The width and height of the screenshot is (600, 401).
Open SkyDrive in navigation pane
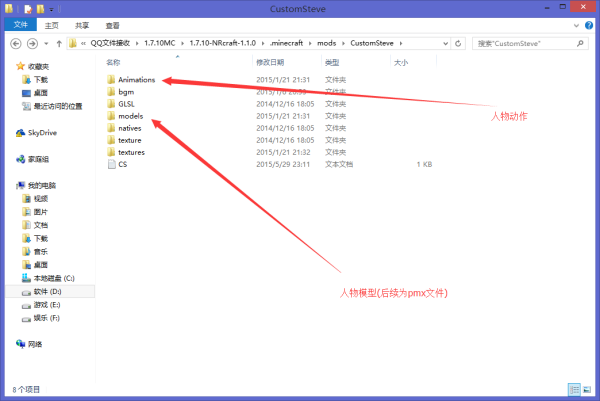(37, 133)
